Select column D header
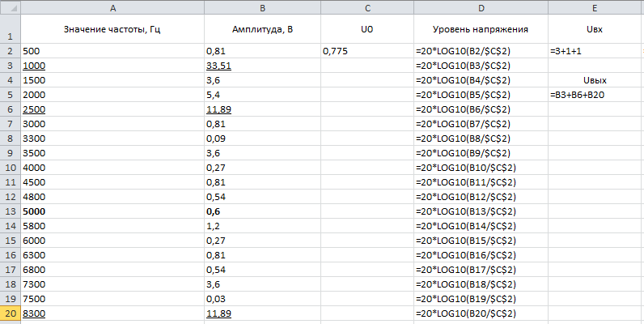 481,7
